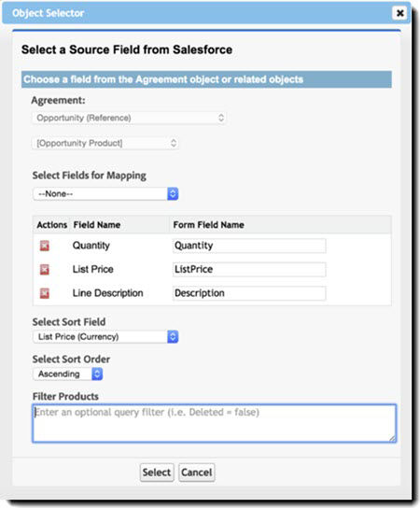Click the Select button

point(157,473)
